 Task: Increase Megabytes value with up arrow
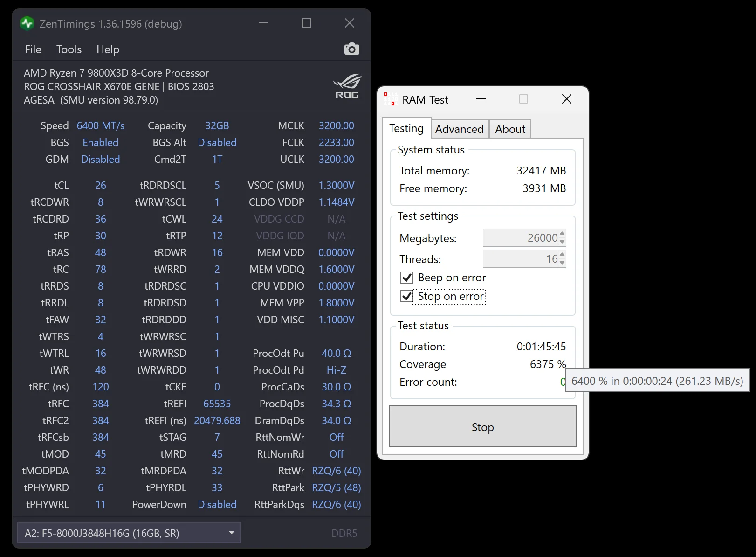tap(562, 233)
